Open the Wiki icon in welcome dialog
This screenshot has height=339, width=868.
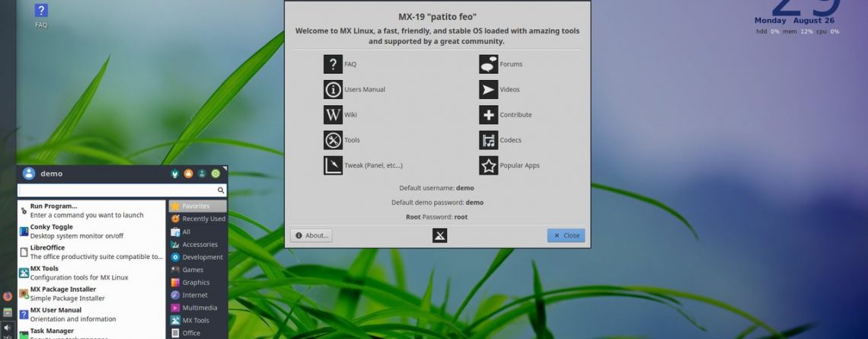coord(333,115)
